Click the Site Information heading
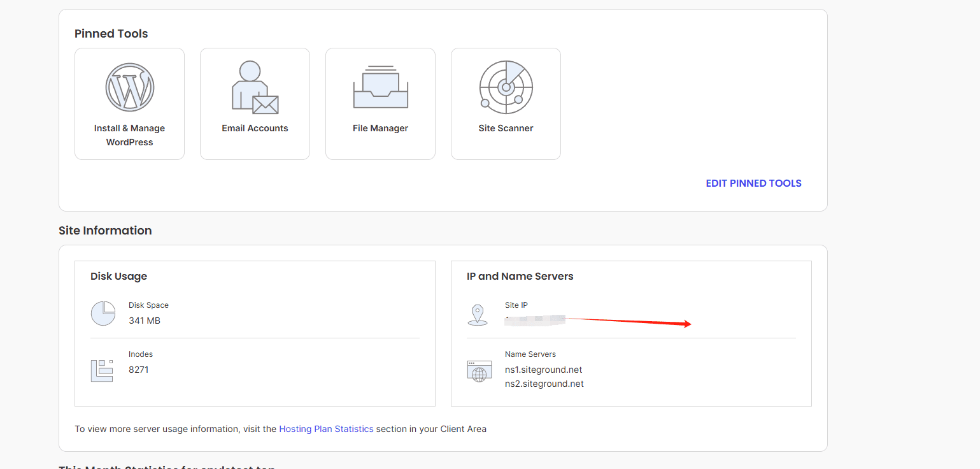The width and height of the screenshot is (980, 469). click(x=105, y=231)
